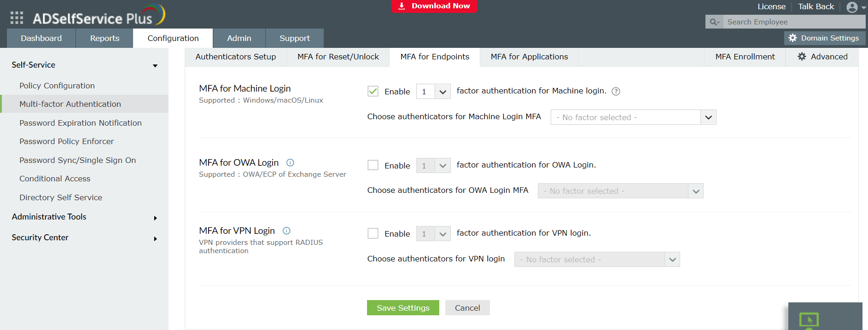
Task: Click the Search Employee input field
Action: pos(793,22)
